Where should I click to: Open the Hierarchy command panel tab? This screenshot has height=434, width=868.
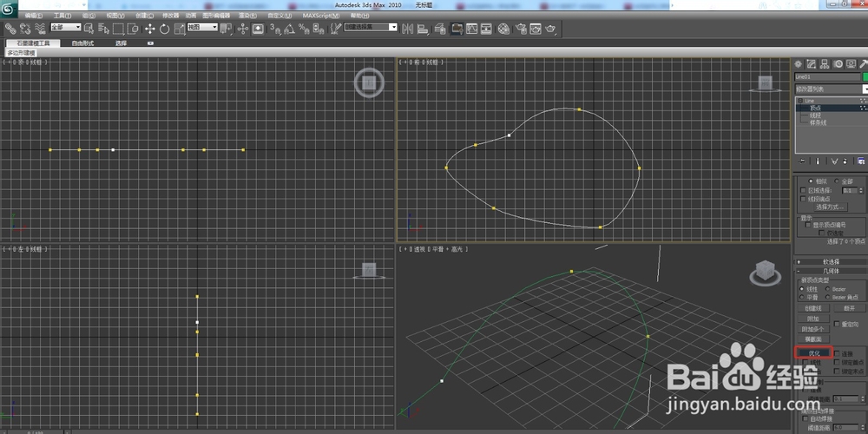[825, 64]
